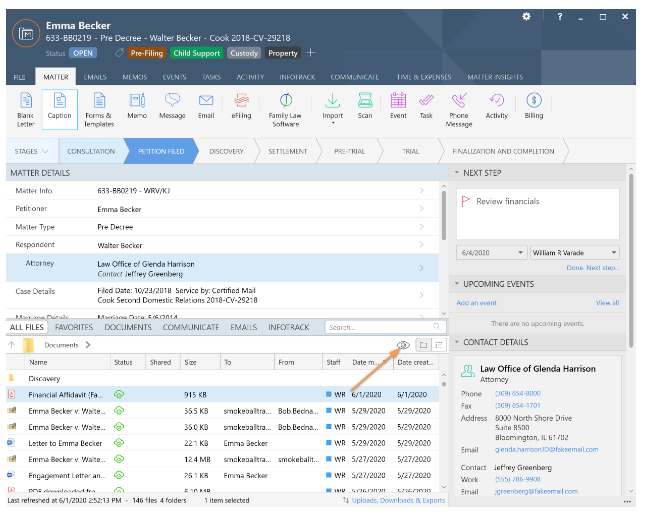The height and width of the screenshot is (514, 650).
Task: Open the next step date dropdown
Action: point(520,252)
